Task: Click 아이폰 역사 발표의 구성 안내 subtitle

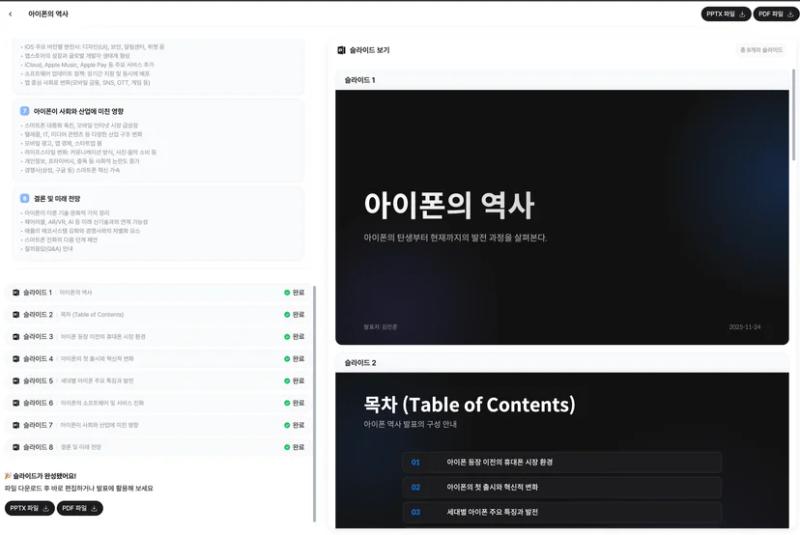Action: [x=410, y=424]
